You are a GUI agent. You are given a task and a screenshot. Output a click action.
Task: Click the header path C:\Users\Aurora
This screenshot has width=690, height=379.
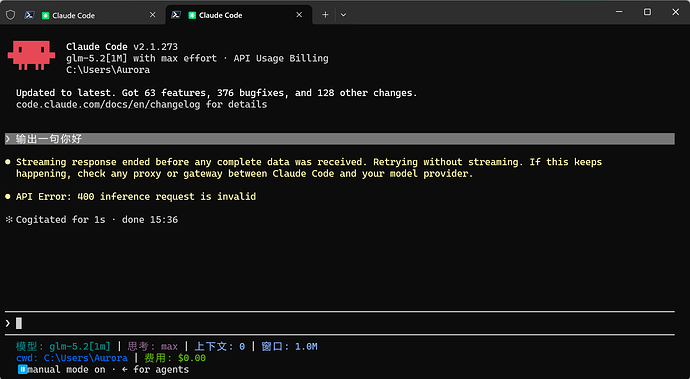tap(108, 70)
